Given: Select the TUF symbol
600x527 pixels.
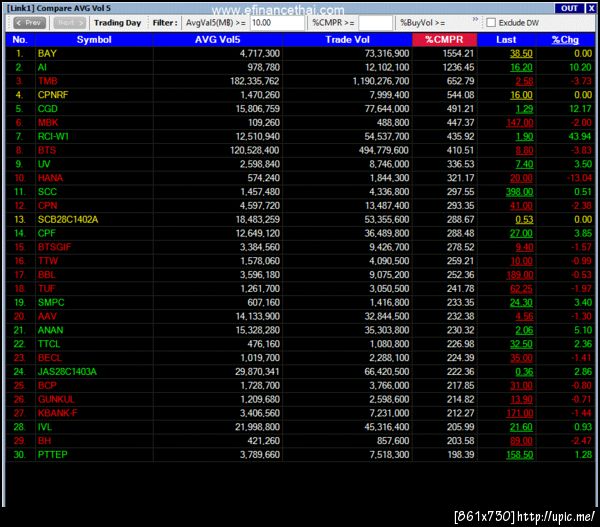Looking at the screenshot, I should [x=46, y=289].
